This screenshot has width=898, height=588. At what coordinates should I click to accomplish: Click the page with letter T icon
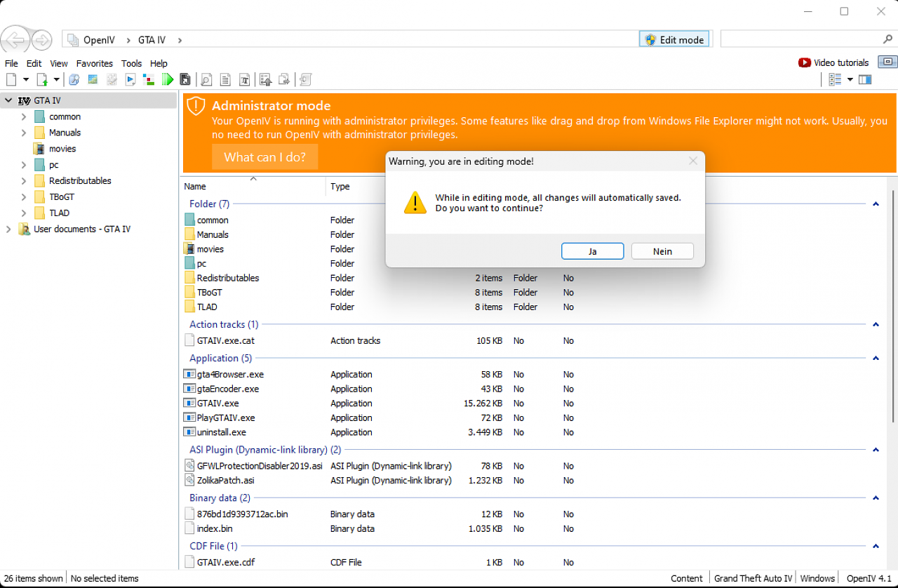245,79
